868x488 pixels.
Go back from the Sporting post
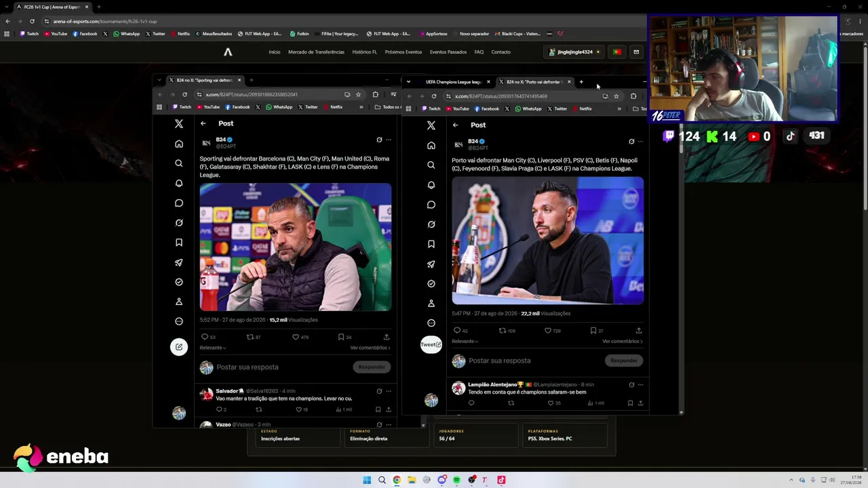click(203, 123)
